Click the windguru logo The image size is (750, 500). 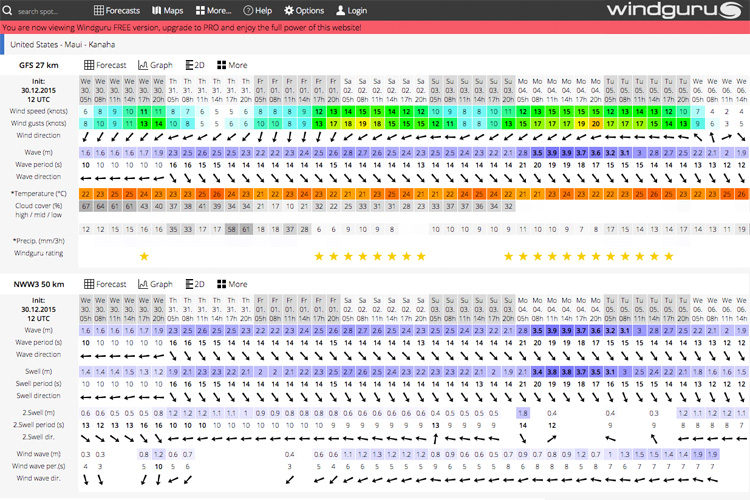[x=675, y=11]
